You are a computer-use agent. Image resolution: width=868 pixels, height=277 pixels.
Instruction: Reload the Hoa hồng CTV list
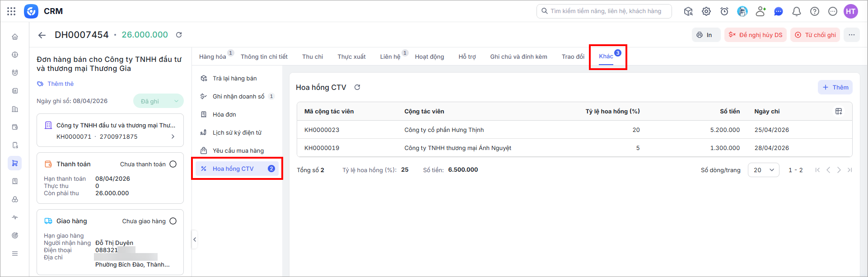coord(357,87)
